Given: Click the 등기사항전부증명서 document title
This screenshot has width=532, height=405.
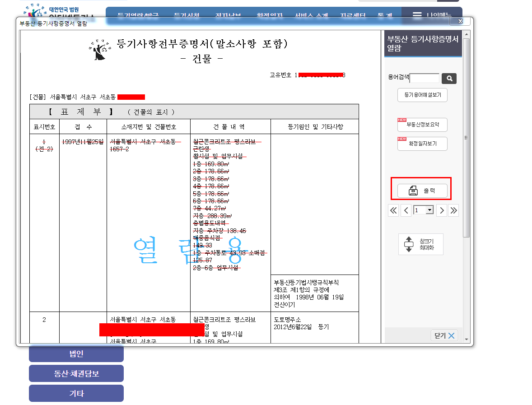Looking at the screenshot, I should (x=202, y=44).
